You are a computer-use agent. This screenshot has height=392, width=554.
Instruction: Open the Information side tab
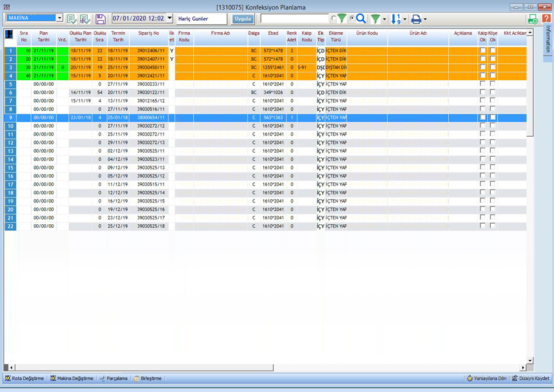548,40
